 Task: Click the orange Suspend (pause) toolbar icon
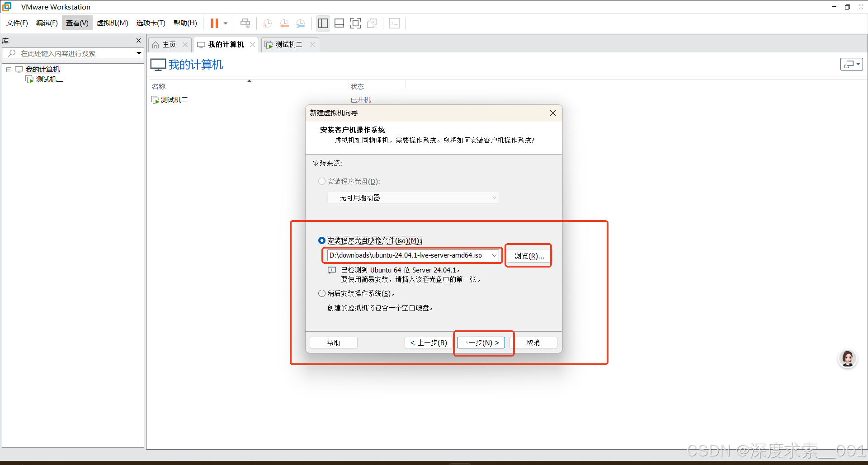pyautogui.click(x=214, y=23)
